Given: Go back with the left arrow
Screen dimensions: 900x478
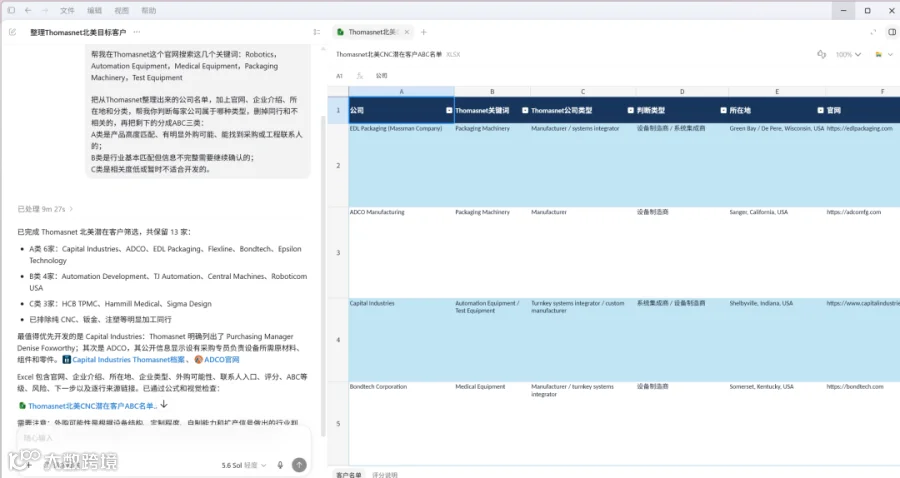Looking at the screenshot, I should coord(28,10).
